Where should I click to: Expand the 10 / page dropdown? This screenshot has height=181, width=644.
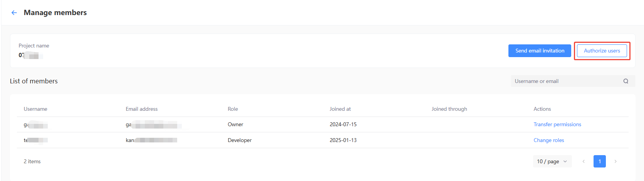tap(552, 161)
